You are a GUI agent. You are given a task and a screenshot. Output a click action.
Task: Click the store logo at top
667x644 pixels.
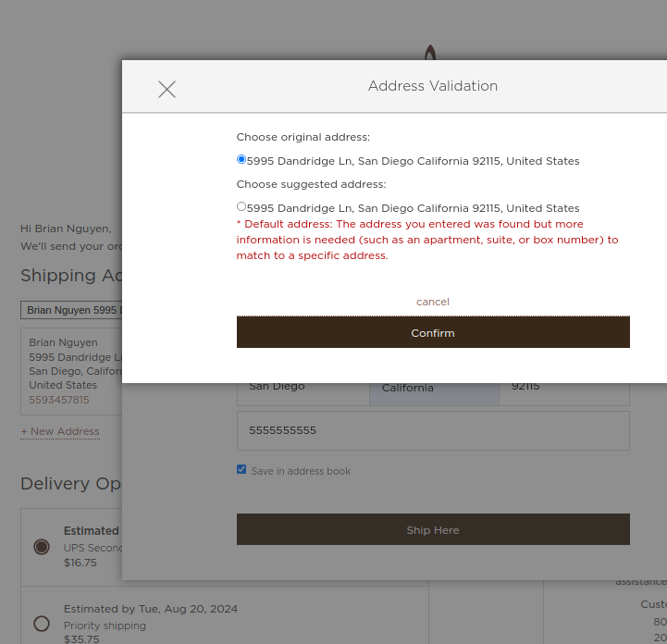click(x=429, y=52)
